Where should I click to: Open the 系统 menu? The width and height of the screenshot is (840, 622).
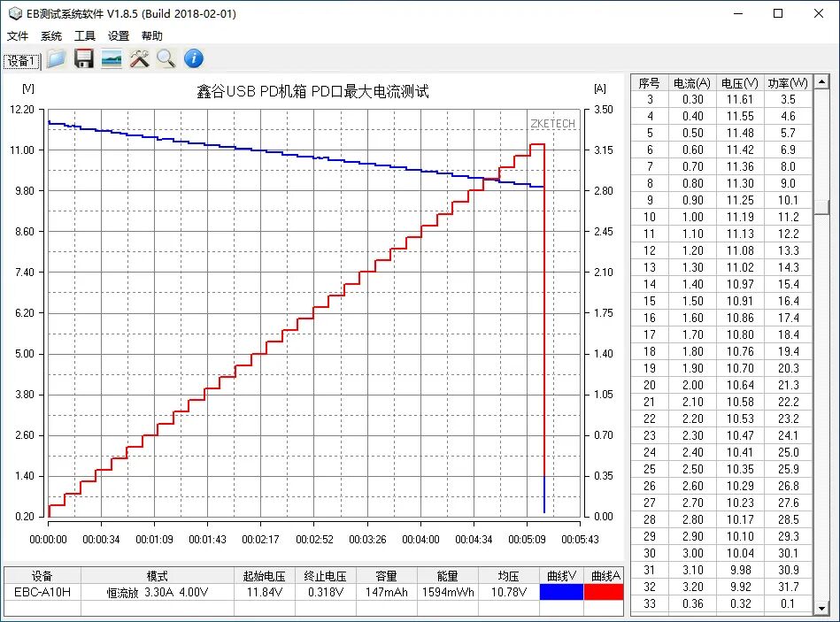click(x=51, y=36)
